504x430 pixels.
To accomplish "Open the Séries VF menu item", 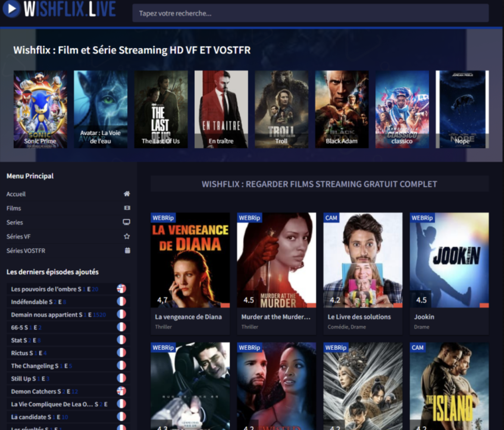I will point(18,237).
